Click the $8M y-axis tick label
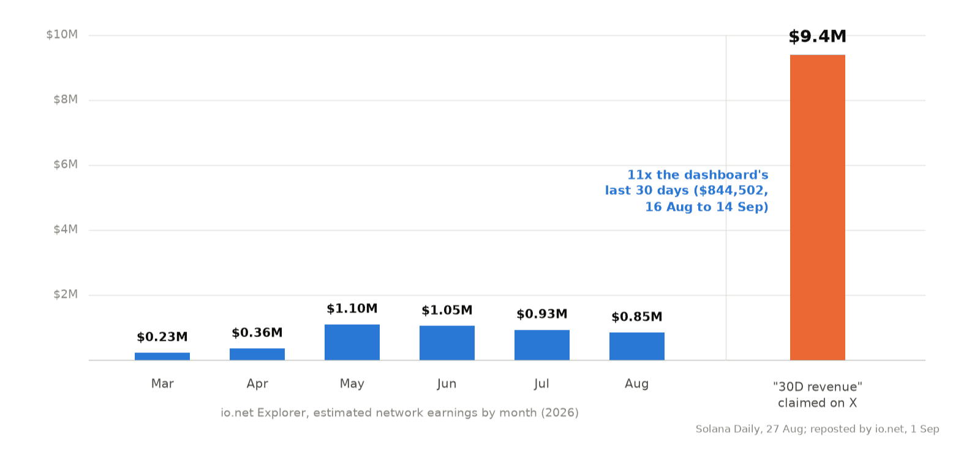Screen dimensions: 980x451 (x=66, y=99)
